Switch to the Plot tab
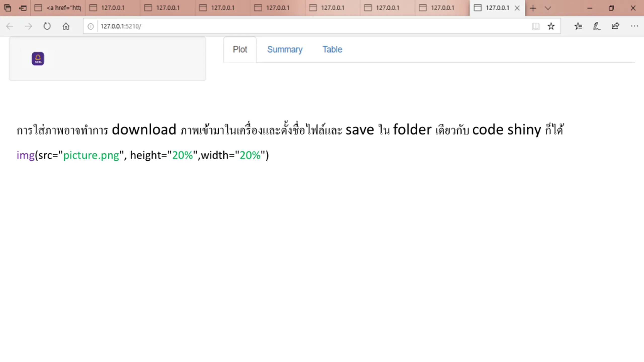Image resolution: width=644 pixels, height=362 pixels. click(x=240, y=50)
